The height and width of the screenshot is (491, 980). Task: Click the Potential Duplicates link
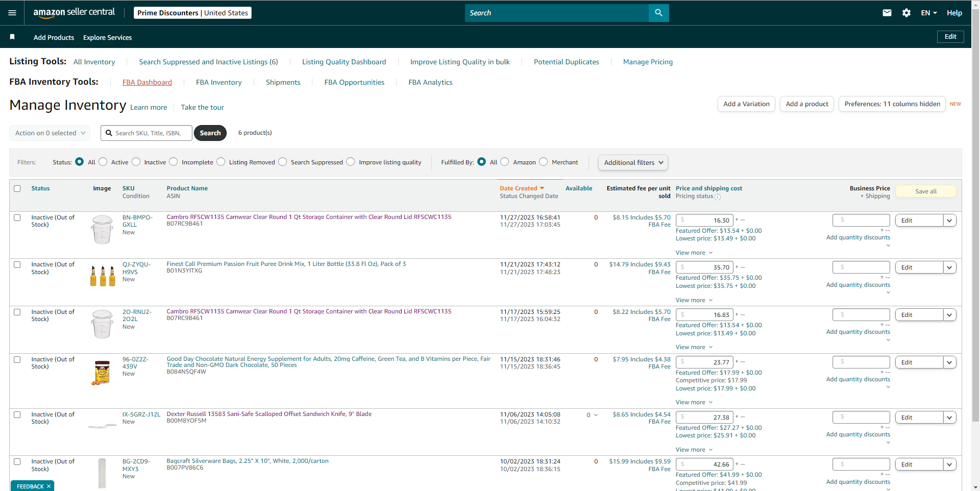click(567, 62)
